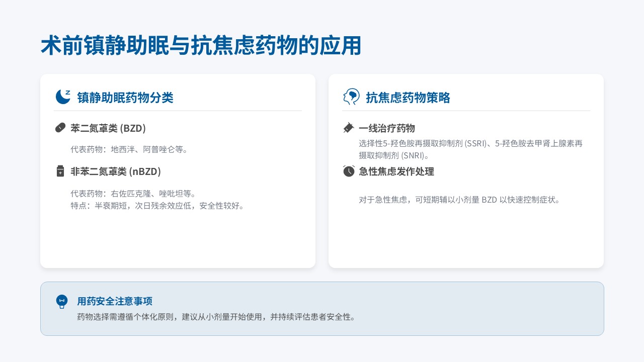Click the pill icon beside 苯二氮䓬类 (BZD)
This screenshot has height=362, width=644.
click(60, 128)
